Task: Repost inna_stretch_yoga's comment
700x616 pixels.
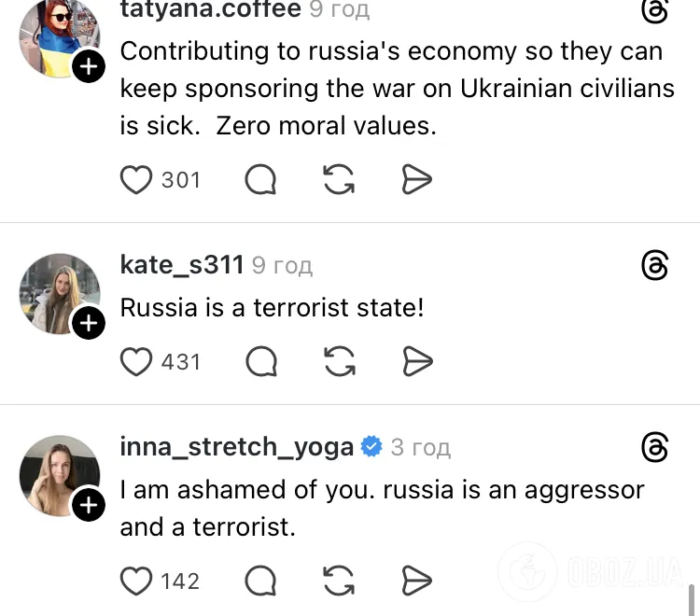Action: click(339, 581)
